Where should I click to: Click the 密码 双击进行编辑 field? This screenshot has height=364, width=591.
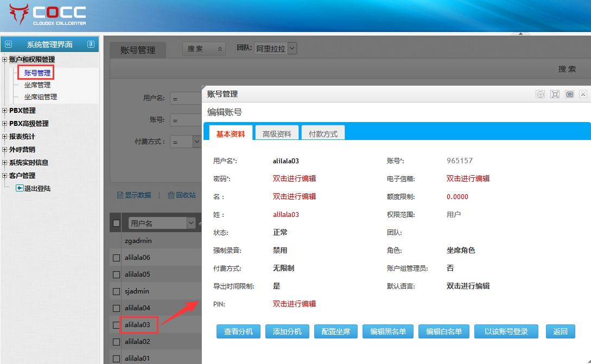294,178
